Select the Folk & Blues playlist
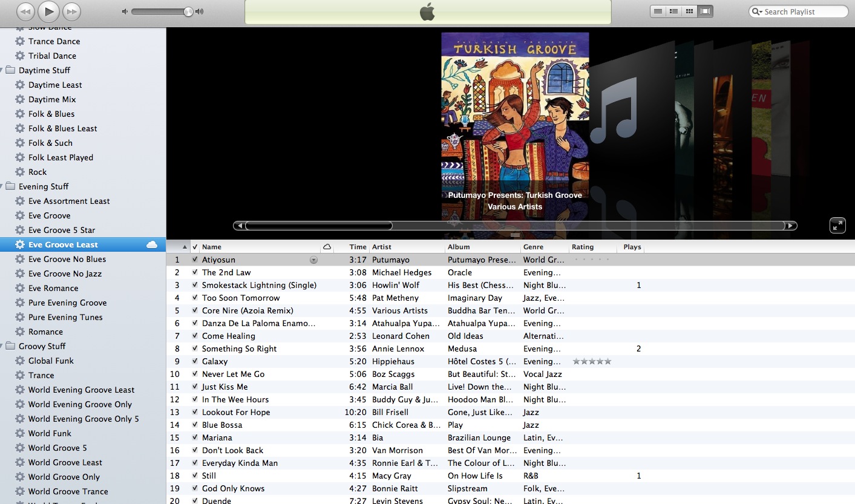The image size is (855, 504). pos(51,114)
